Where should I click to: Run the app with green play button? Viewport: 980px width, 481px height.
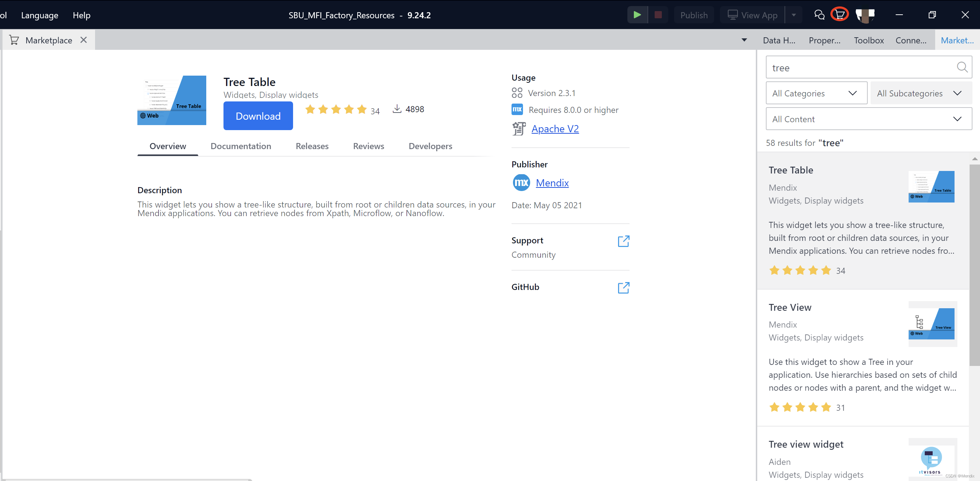(x=637, y=15)
